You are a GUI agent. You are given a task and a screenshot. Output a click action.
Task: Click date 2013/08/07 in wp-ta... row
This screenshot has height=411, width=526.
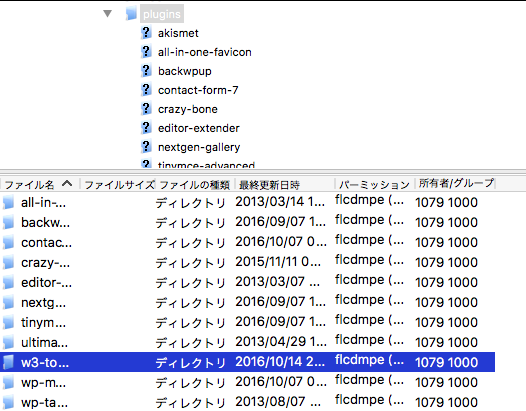[278, 401]
